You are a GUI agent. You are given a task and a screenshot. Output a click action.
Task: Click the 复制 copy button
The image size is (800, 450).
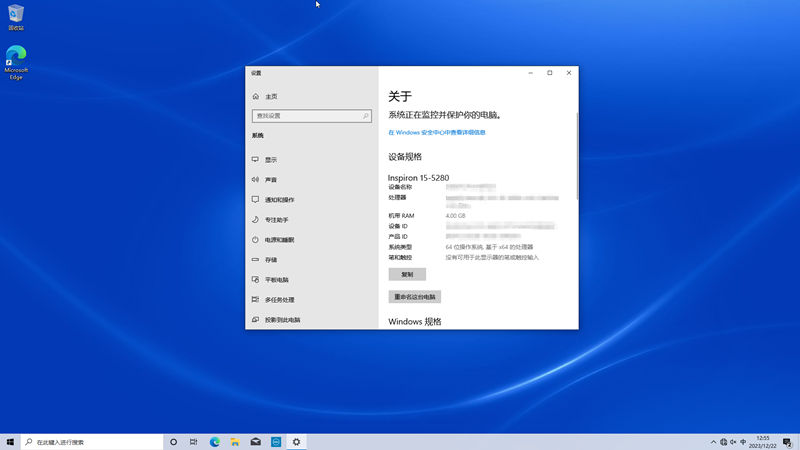click(x=407, y=274)
